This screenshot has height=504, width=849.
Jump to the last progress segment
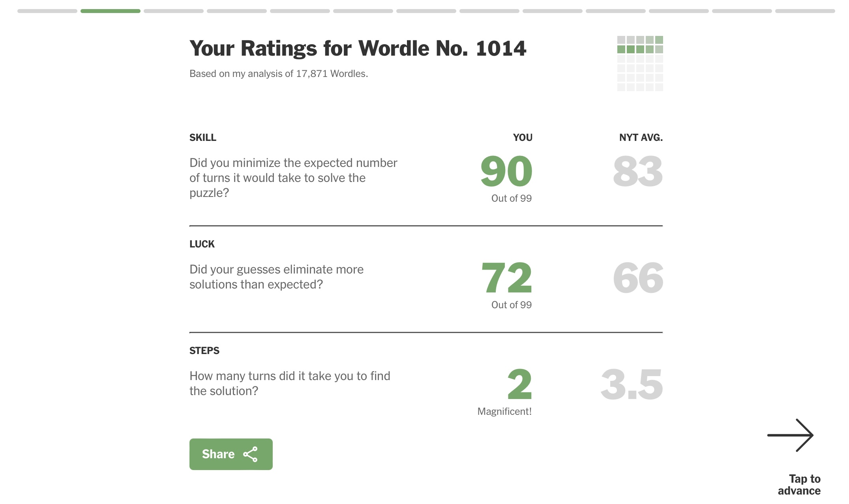(x=805, y=11)
